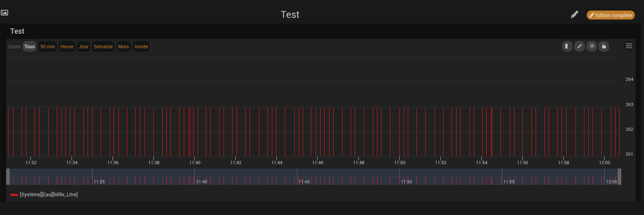The height and width of the screenshot is (215, 644).
Task: Click the red legend color marker
Action: point(14,195)
